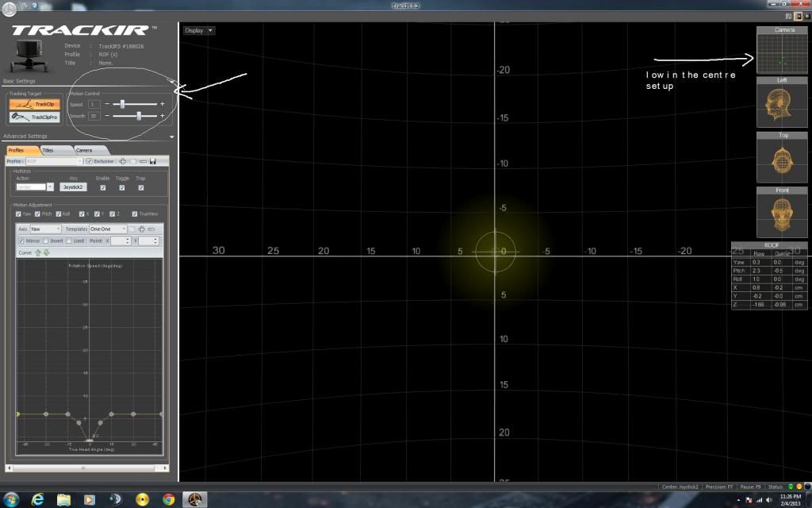
Task: Save the profile with floppy icon
Action: [153, 162]
